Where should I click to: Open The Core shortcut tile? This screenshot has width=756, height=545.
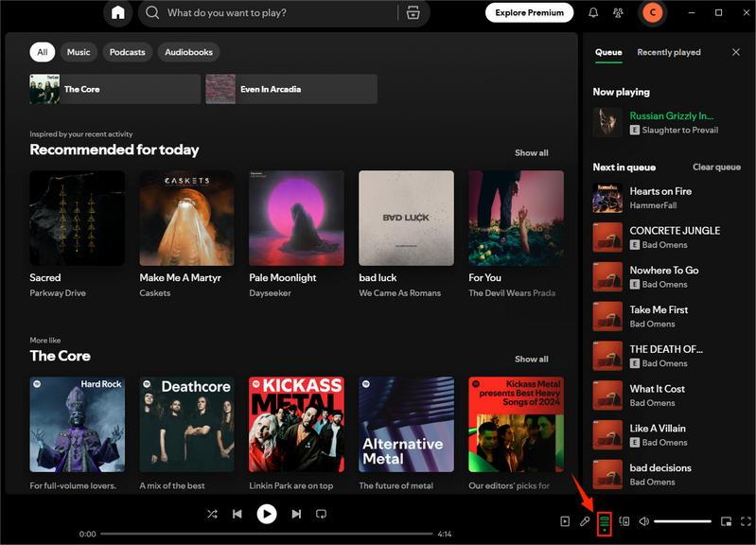click(x=114, y=89)
